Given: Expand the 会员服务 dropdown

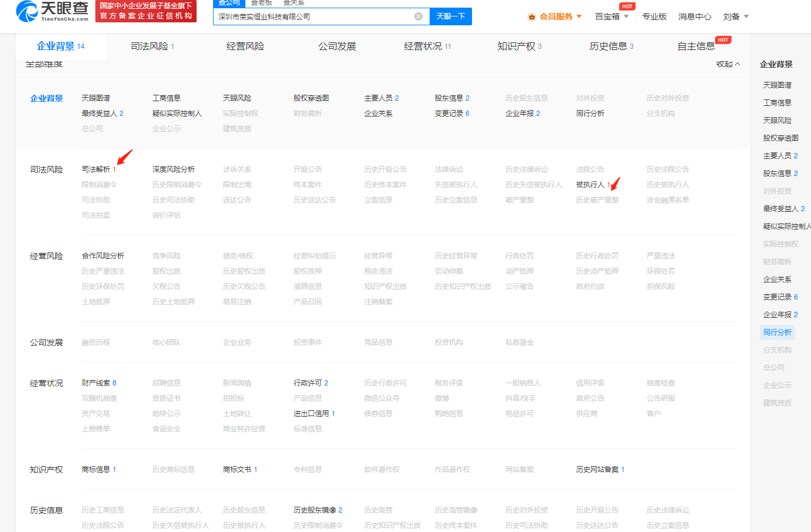Looking at the screenshot, I should pos(579,16).
